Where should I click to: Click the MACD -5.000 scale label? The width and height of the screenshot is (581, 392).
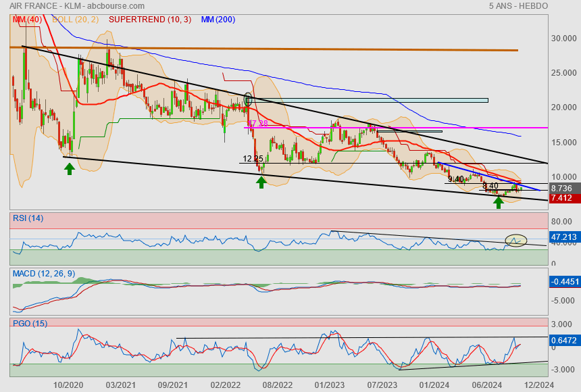pos(563,300)
